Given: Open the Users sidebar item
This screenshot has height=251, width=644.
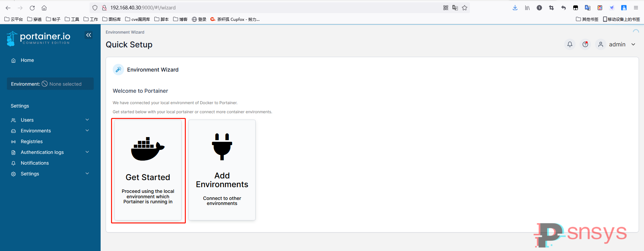Looking at the screenshot, I should pyautogui.click(x=27, y=120).
